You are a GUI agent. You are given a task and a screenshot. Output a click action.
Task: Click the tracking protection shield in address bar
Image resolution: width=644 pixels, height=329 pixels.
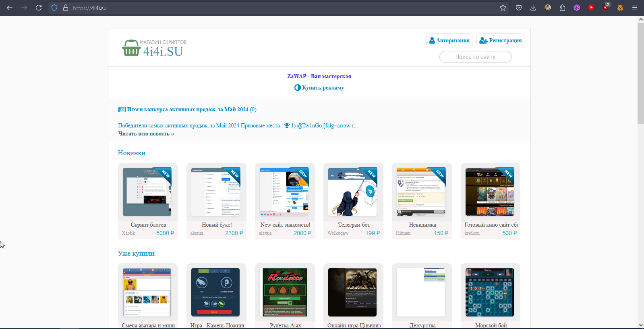point(54,8)
